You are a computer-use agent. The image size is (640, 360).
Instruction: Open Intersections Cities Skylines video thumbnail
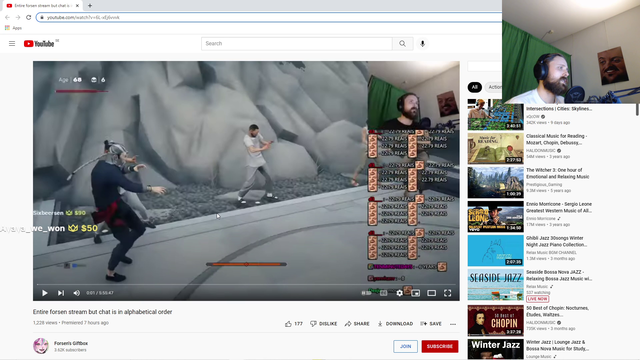click(x=496, y=114)
